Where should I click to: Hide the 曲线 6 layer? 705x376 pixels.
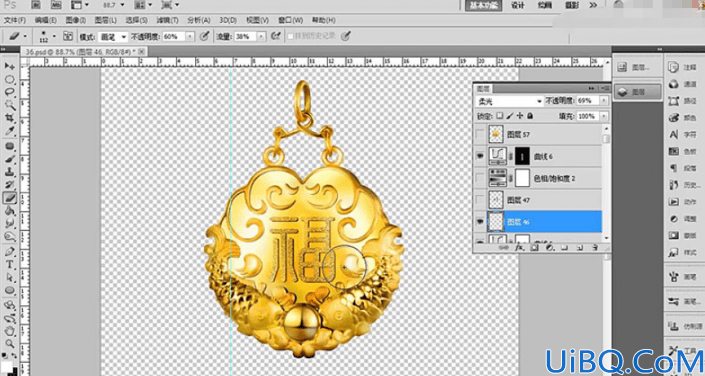[x=480, y=156]
